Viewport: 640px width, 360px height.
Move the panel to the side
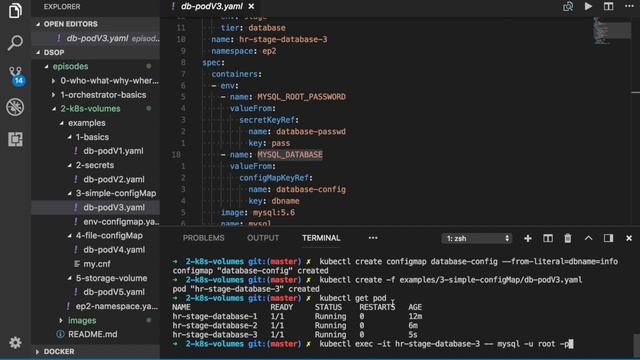coord(608,238)
